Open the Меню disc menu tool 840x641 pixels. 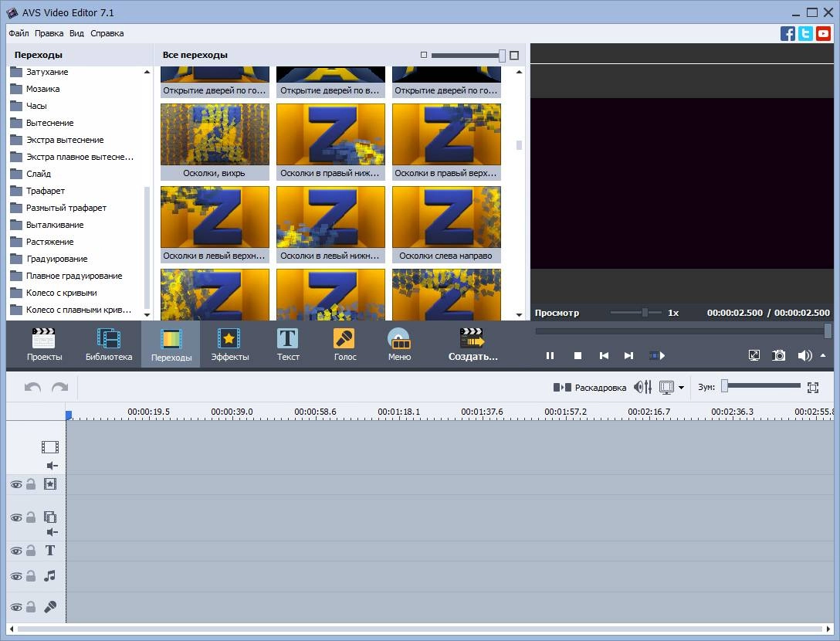pyautogui.click(x=399, y=344)
